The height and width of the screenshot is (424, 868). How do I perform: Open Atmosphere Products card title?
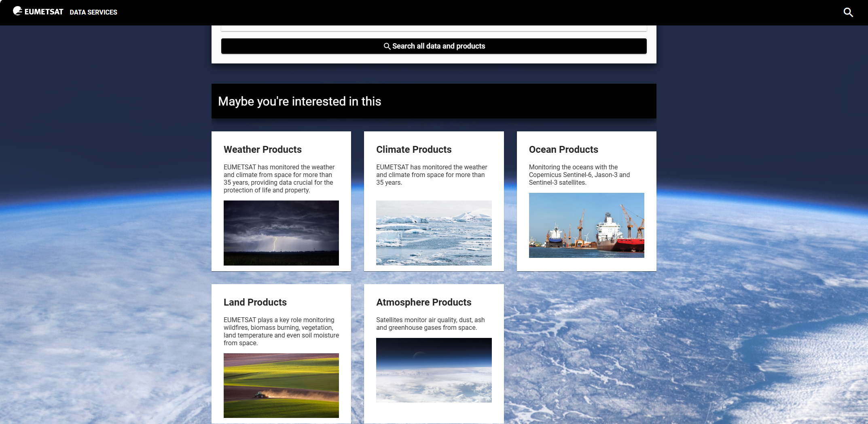424,302
